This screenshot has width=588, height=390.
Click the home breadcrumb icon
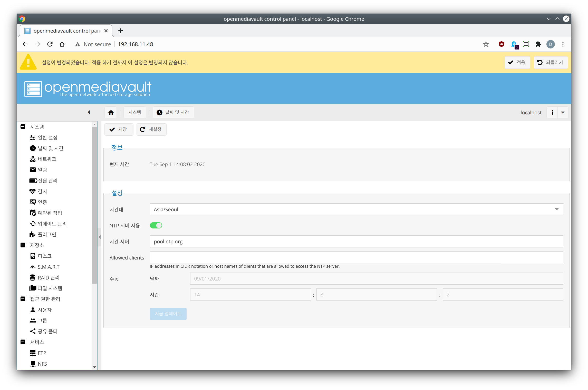point(111,113)
